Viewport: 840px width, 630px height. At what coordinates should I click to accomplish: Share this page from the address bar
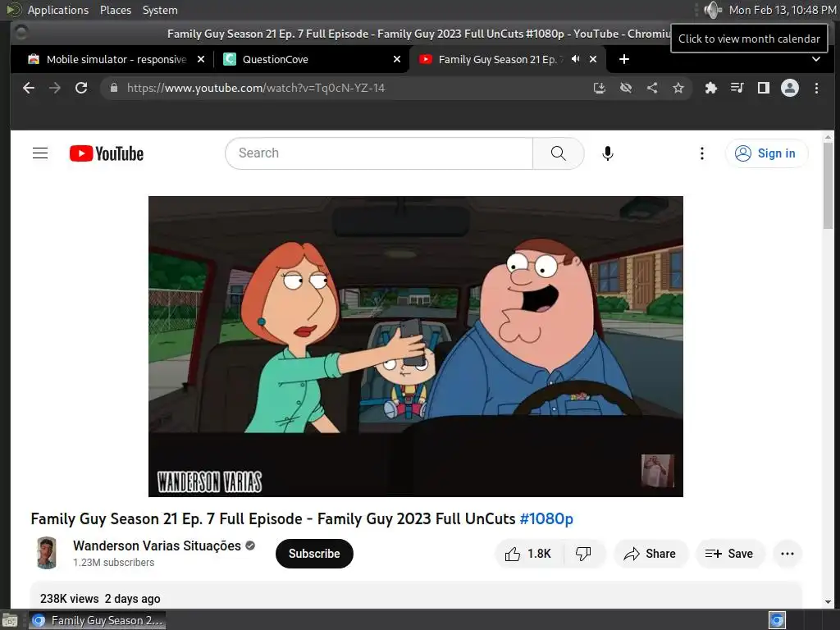(x=652, y=88)
